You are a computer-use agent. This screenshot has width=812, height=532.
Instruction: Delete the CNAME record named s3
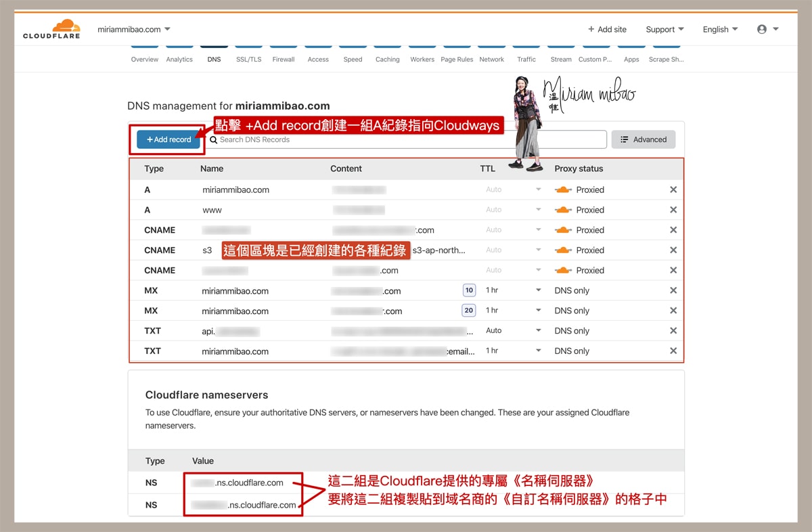click(673, 250)
